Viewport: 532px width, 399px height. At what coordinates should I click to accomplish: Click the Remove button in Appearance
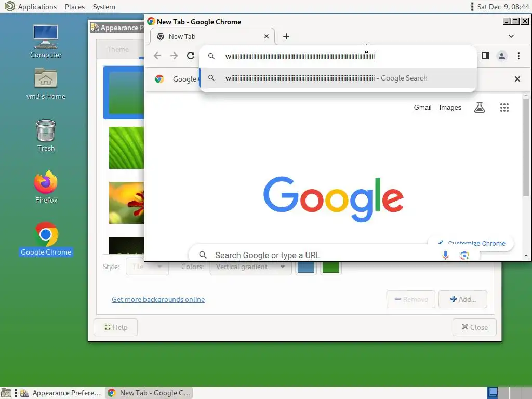coord(410,299)
